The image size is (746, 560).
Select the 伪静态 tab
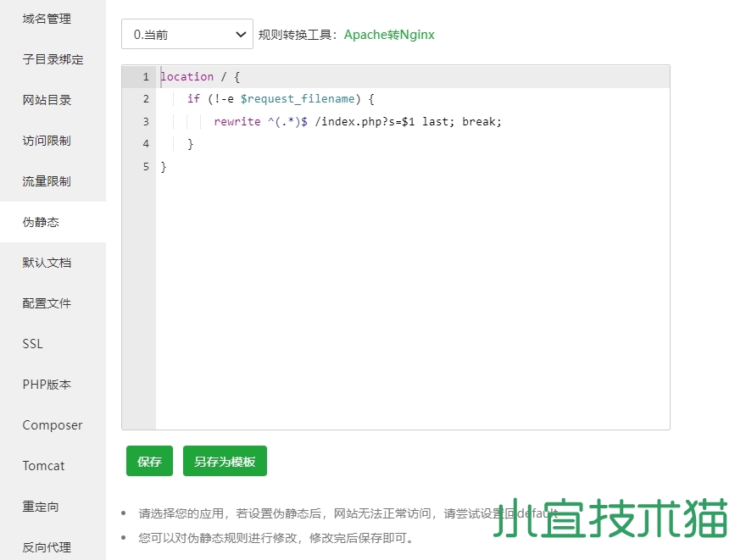[x=41, y=222]
